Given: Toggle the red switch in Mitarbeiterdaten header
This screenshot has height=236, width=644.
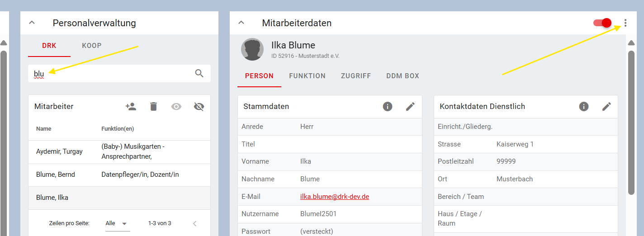Looking at the screenshot, I should pos(602,23).
